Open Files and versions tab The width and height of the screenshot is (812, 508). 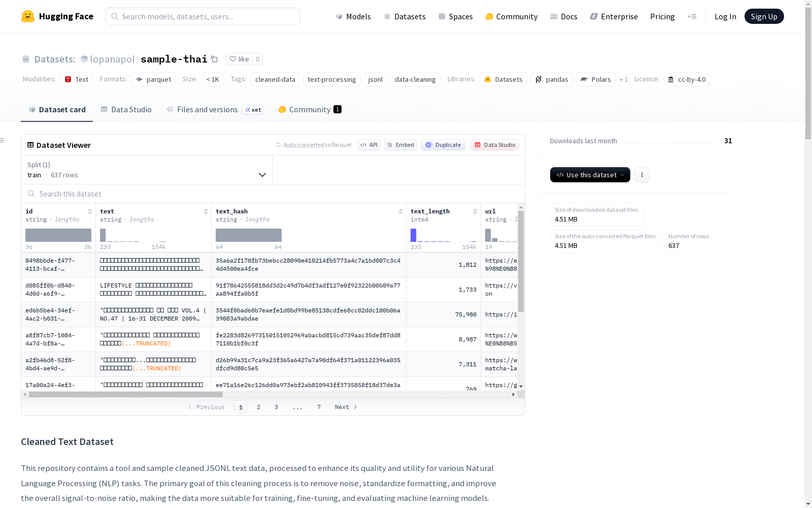tap(215, 109)
